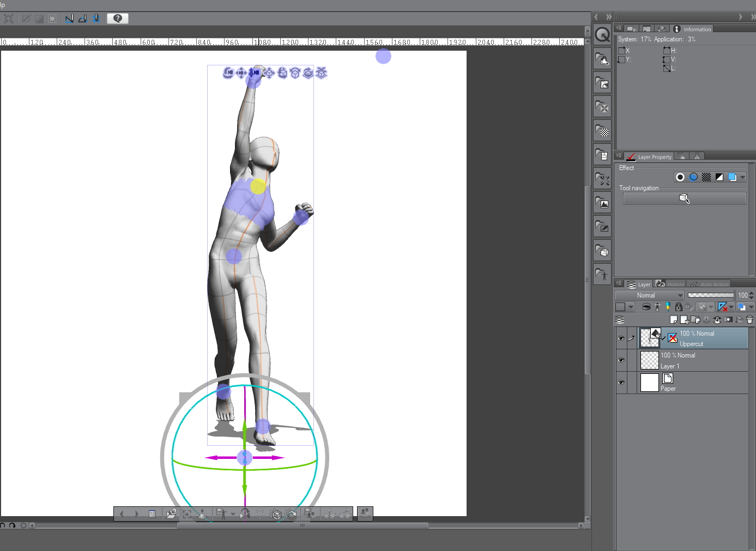Open the Material folder with 3D cube icon

pyautogui.click(x=602, y=251)
